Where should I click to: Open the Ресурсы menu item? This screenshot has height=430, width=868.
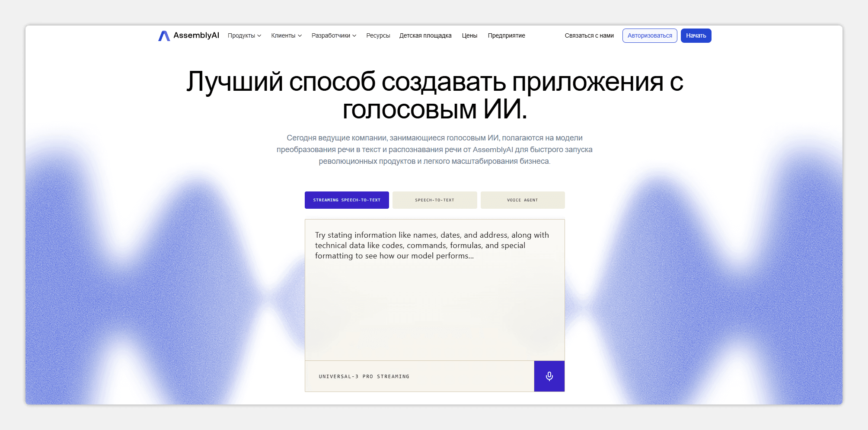tap(378, 36)
